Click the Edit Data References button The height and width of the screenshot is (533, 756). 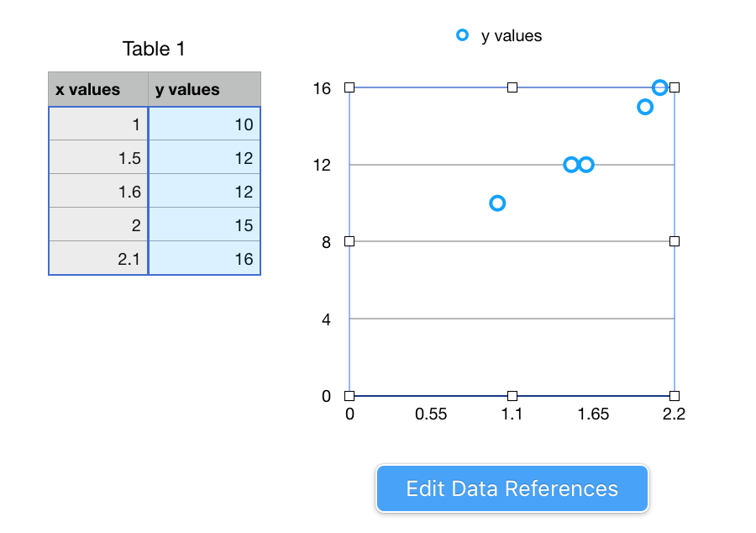click(x=512, y=488)
